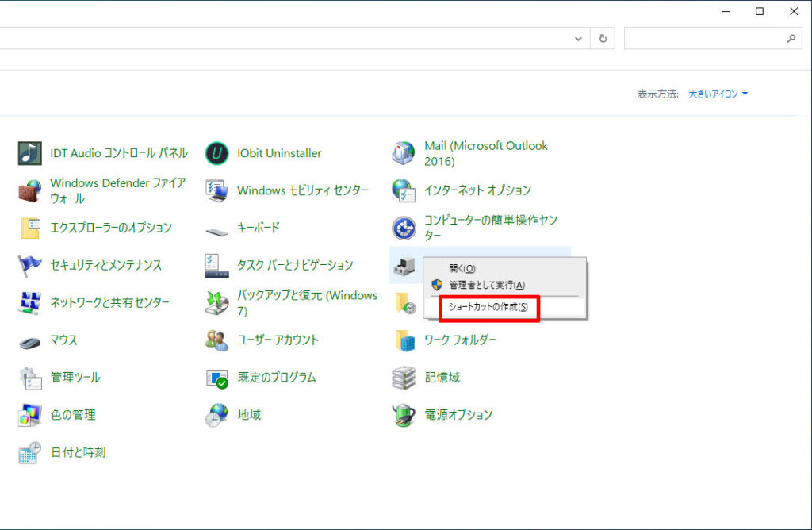
Task: Click the Mail (Microsoft Outlook 2016) icon
Action: [x=404, y=153]
